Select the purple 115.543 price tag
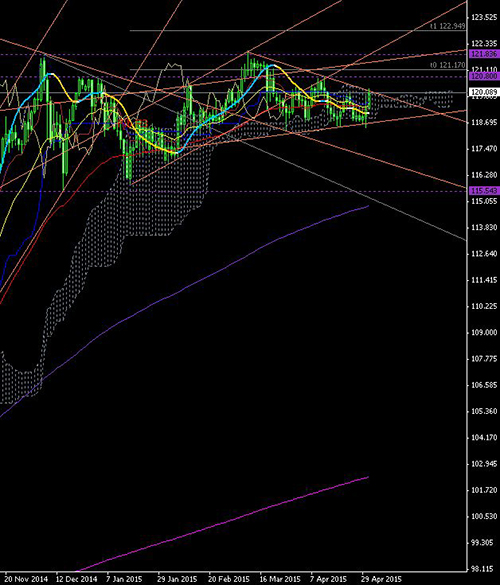 click(x=484, y=191)
